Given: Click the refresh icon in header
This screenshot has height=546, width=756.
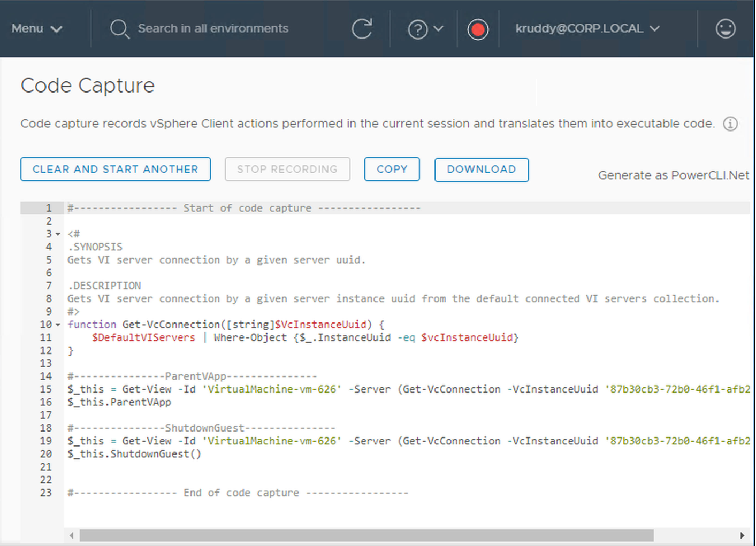Looking at the screenshot, I should (362, 29).
